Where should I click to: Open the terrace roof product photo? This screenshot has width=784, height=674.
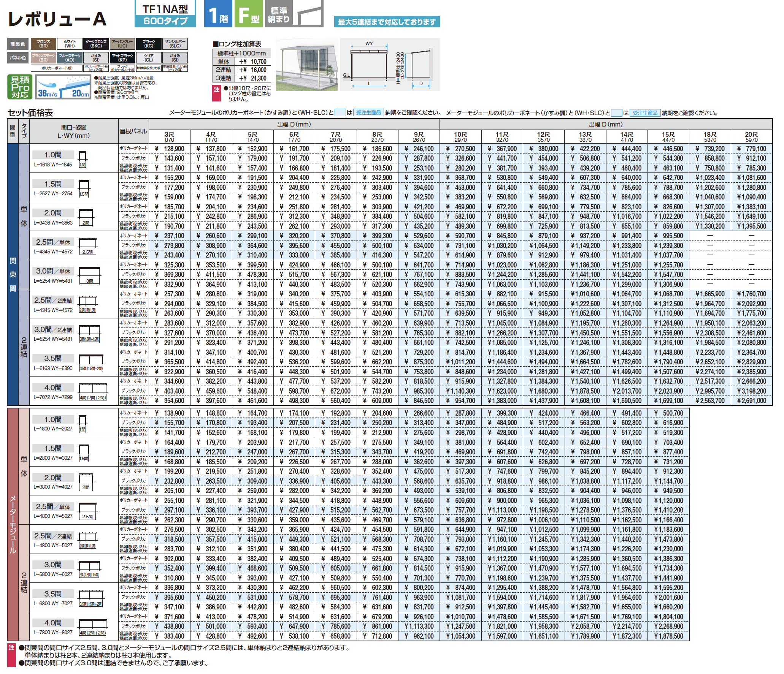click(x=306, y=65)
